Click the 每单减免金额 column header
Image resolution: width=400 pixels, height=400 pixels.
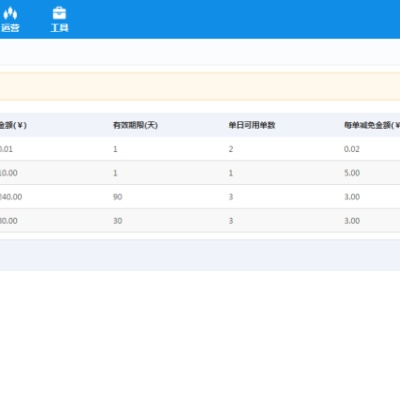(372, 125)
